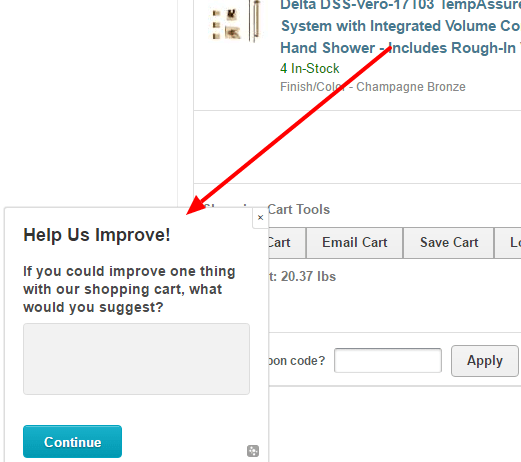The height and width of the screenshot is (462, 521).
Task: Click the shopping cart survey question text
Action: pyautogui.click(x=129, y=289)
